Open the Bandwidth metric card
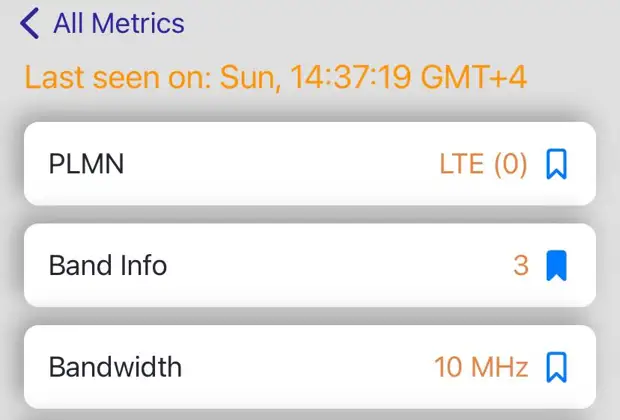Image resolution: width=620 pixels, height=420 pixels. pyautogui.click(x=310, y=367)
